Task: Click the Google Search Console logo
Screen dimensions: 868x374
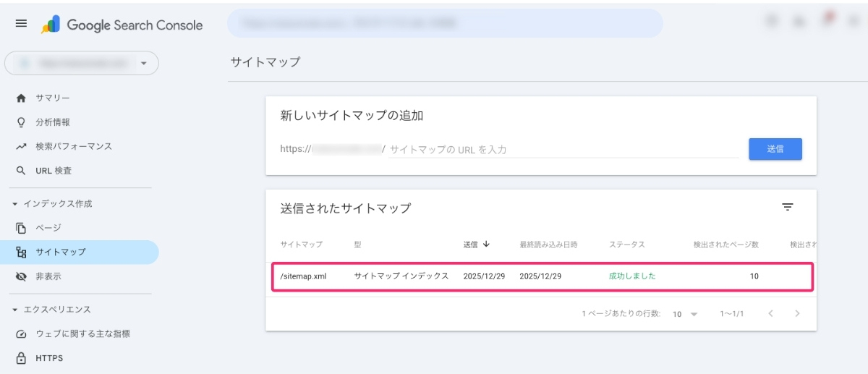Action: (x=122, y=25)
